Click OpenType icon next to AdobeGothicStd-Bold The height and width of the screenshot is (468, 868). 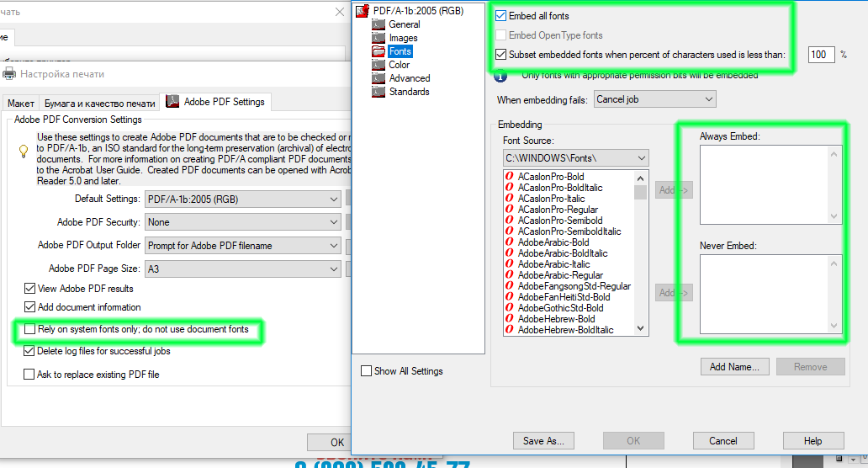(x=510, y=308)
